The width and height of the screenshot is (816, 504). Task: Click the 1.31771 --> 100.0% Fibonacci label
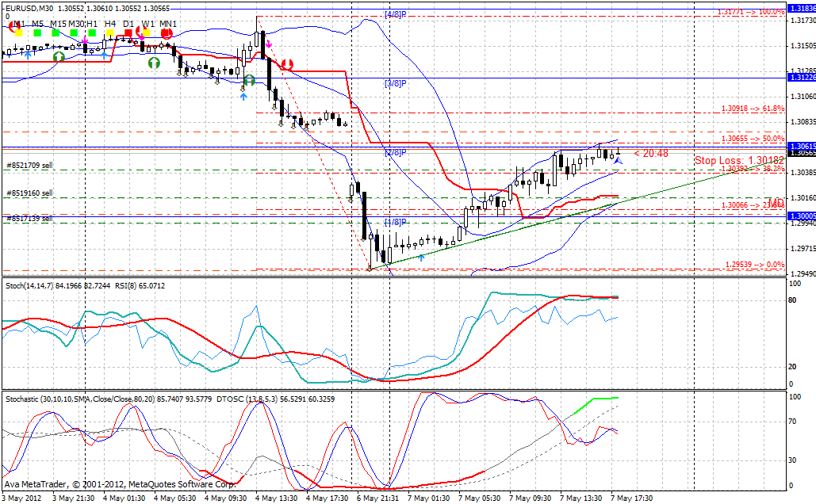click(750, 11)
